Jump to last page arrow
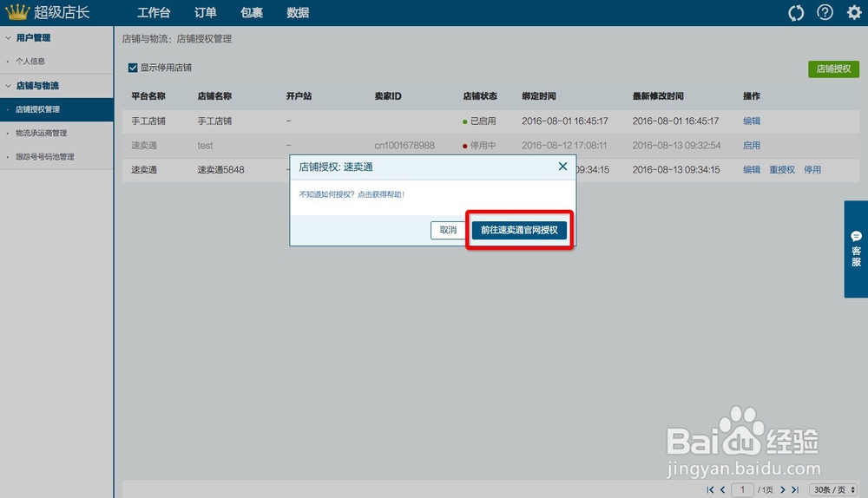This screenshot has width=868, height=498. (795, 489)
